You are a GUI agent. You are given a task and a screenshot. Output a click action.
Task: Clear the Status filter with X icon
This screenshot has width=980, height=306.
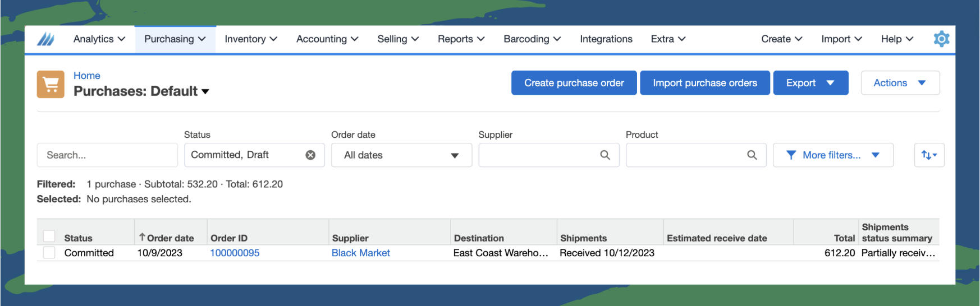pyautogui.click(x=310, y=155)
